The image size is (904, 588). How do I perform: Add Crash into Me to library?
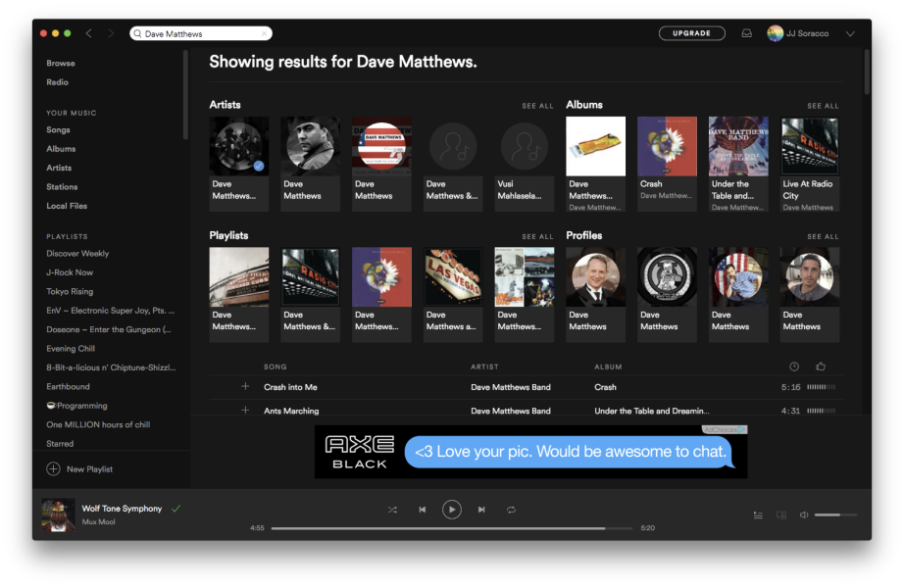pyautogui.click(x=245, y=387)
